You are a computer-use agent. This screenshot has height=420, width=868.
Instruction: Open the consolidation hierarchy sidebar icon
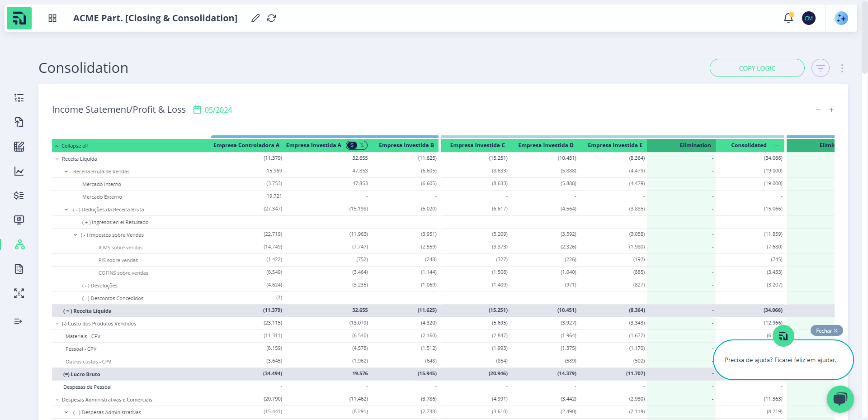pyautogui.click(x=20, y=244)
